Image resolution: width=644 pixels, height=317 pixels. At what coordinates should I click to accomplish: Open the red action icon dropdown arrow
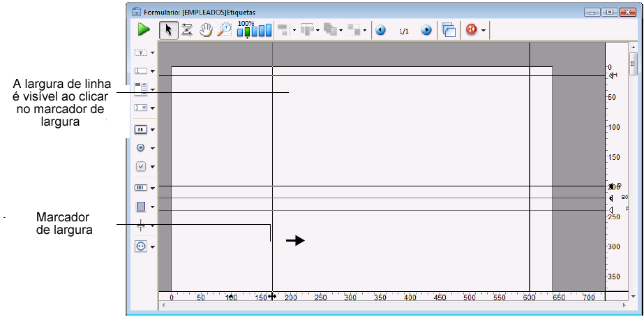[x=483, y=31]
